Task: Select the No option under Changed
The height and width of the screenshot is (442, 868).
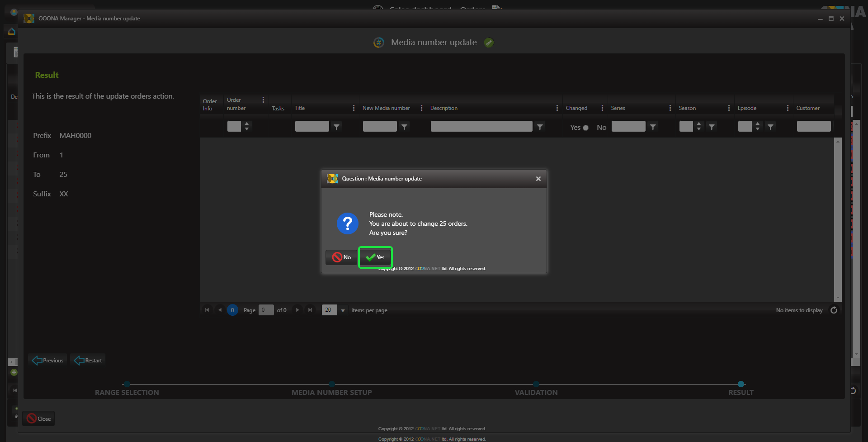Action: [x=601, y=128]
